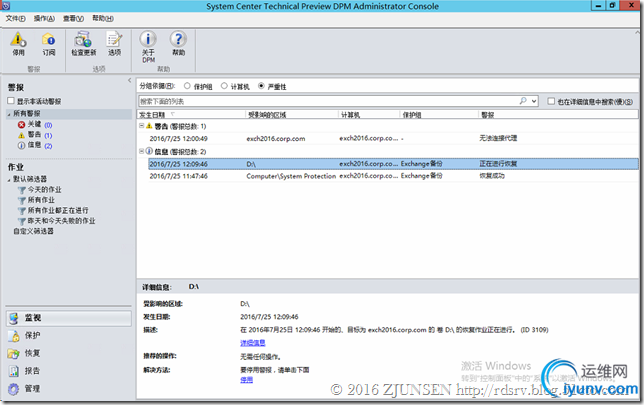Image resolution: width=644 pixels, height=405 pixels.
Task: Open the 保护 protection workspace icon
Action: pyautogui.click(x=14, y=336)
